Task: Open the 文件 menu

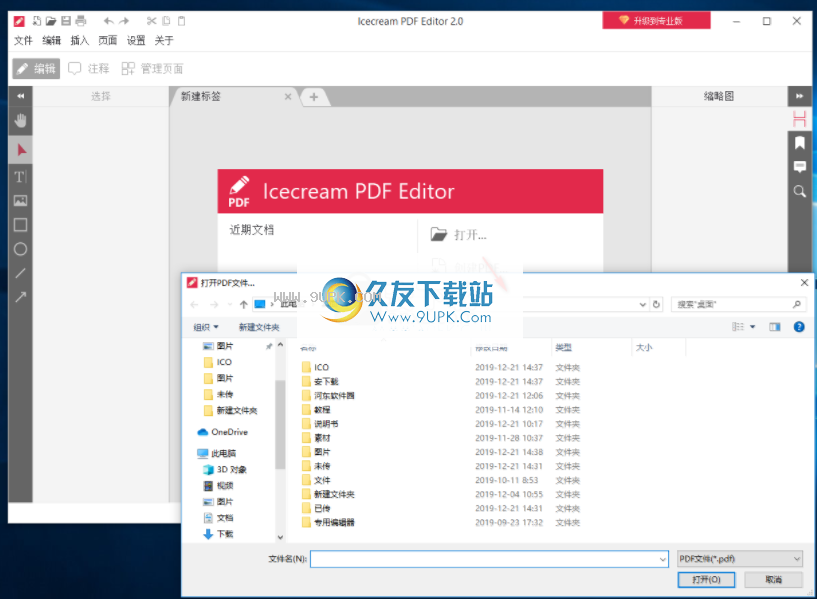Action: click(23, 40)
